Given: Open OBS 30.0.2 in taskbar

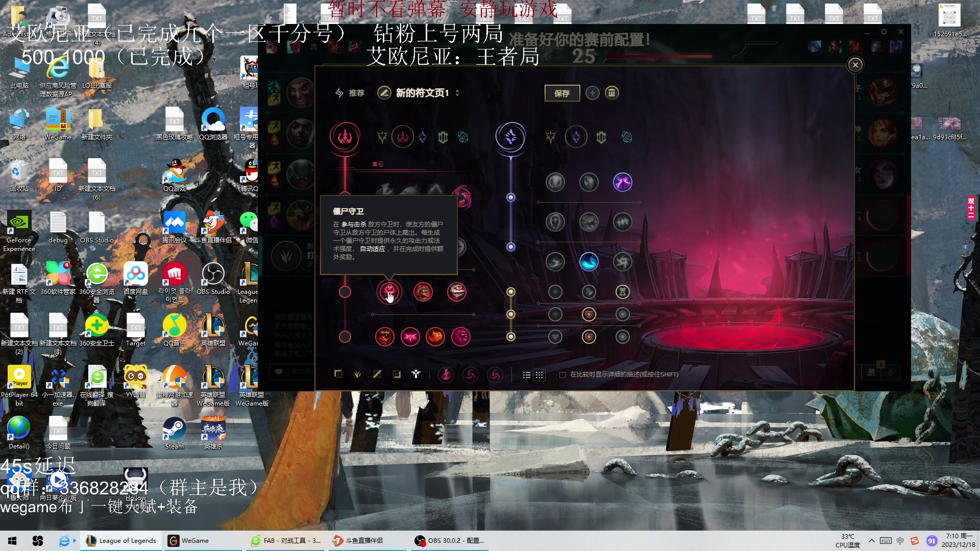Looking at the screenshot, I should 450,541.
